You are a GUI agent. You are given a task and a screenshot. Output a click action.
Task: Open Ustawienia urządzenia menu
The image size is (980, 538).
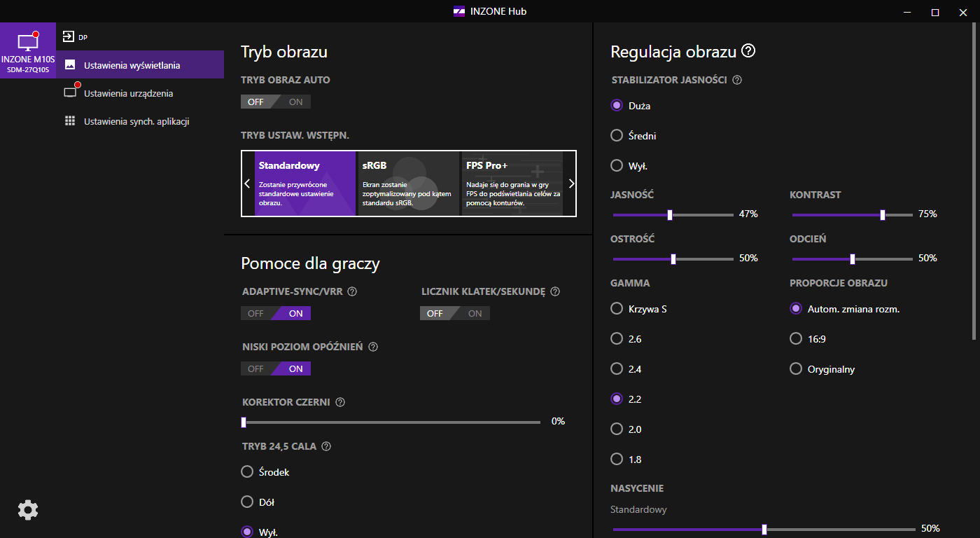[140, 92]
